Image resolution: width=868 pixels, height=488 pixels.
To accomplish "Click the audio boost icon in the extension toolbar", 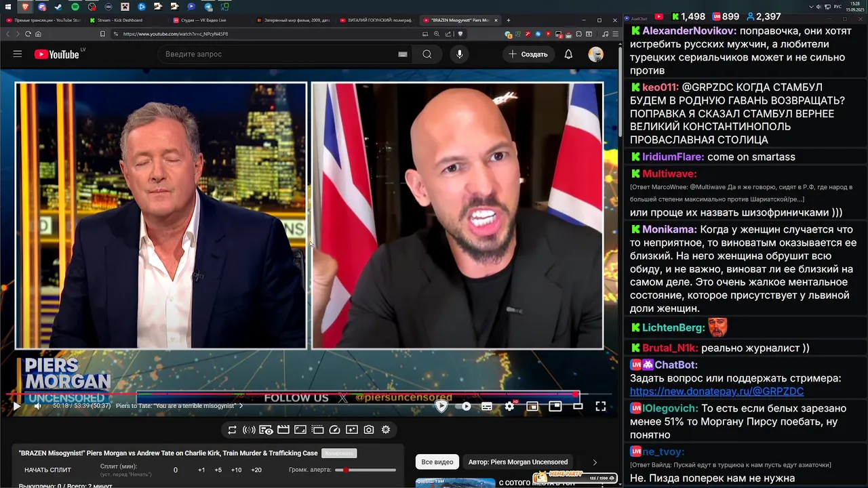I will (x=249, y=430).
